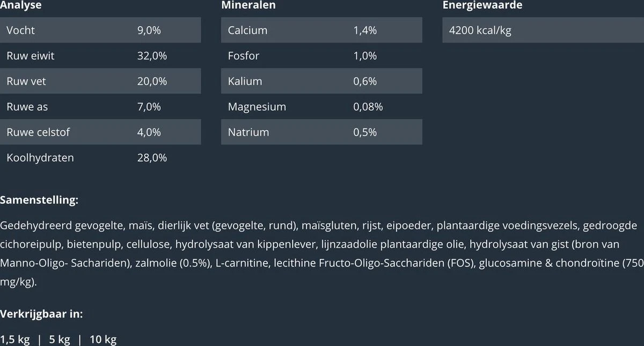644x346 pixels.
Task: Click the Samenstelling heading
Action: pyautogui.click(x=39, y=200)
